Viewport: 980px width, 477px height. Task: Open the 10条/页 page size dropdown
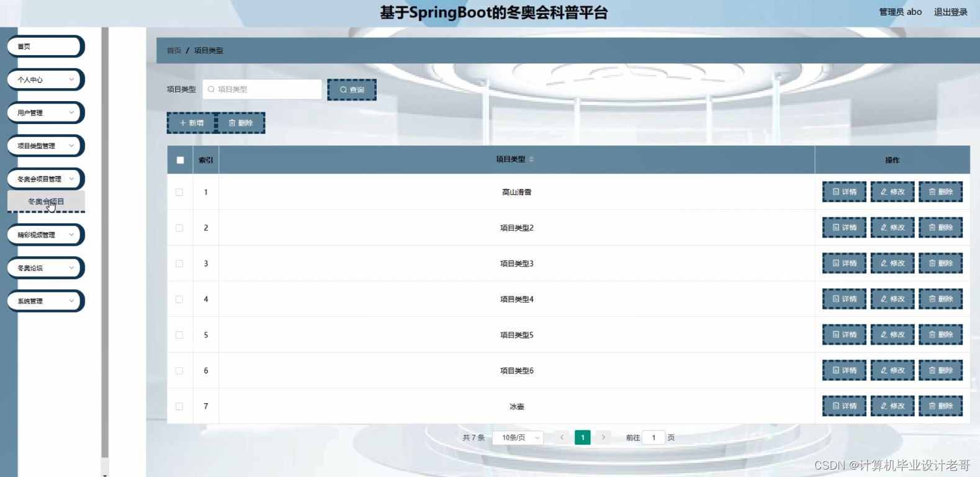tap(518, 437)
